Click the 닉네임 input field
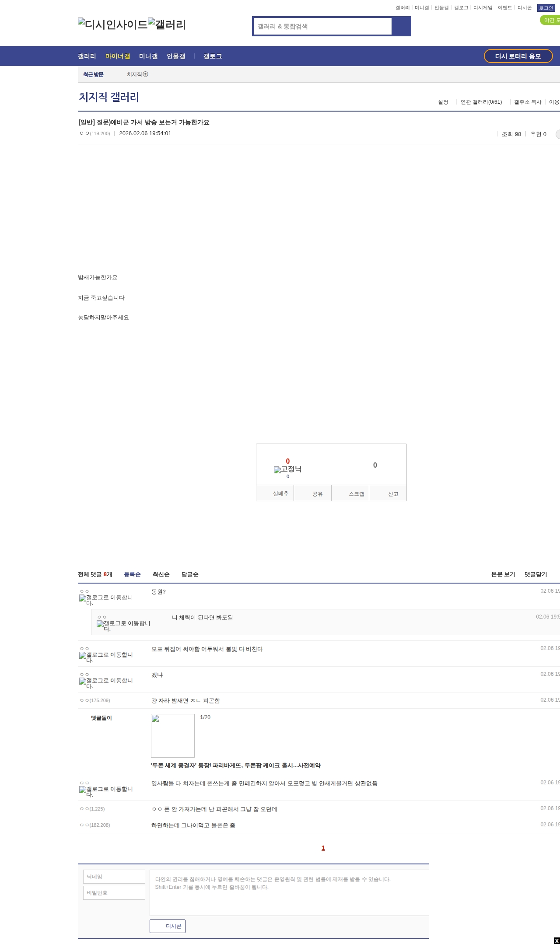Viewport: 560px width, 944px height. pos(114,877)
